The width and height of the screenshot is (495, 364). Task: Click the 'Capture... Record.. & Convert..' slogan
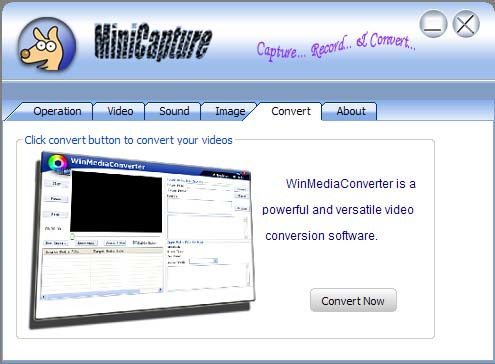coord(336,47)
